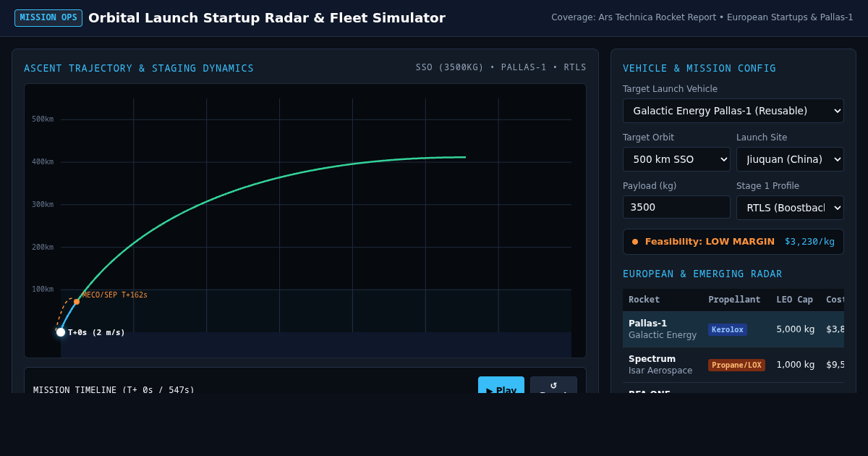Viewport: 868px width, 456px height.
Task: Click the Feasibility: LOW MARGIN status
Action: (710, 242)
